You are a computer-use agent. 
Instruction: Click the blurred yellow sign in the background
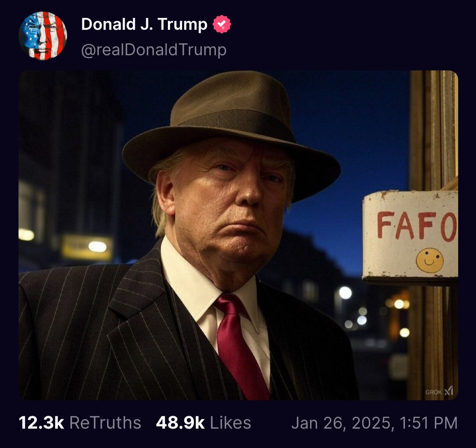point(87,247)
